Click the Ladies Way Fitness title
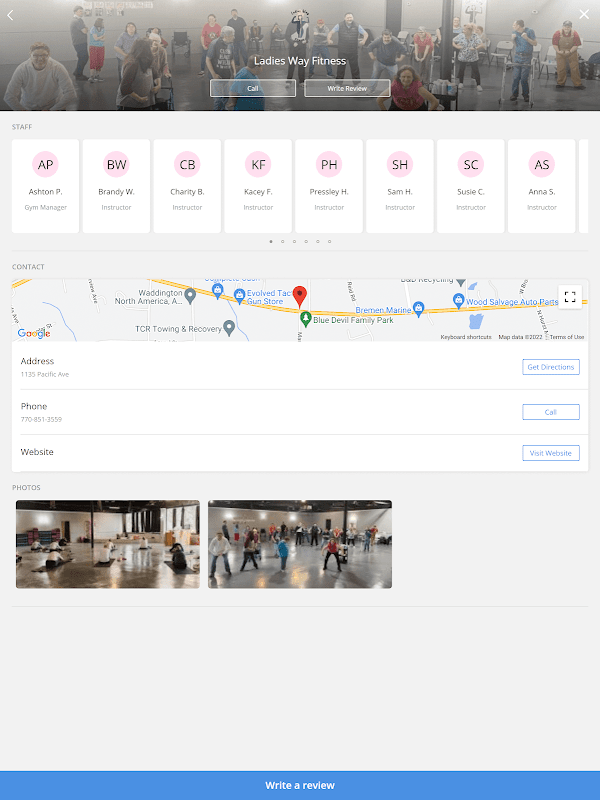 pyautogui.click(x=300, y=61)
